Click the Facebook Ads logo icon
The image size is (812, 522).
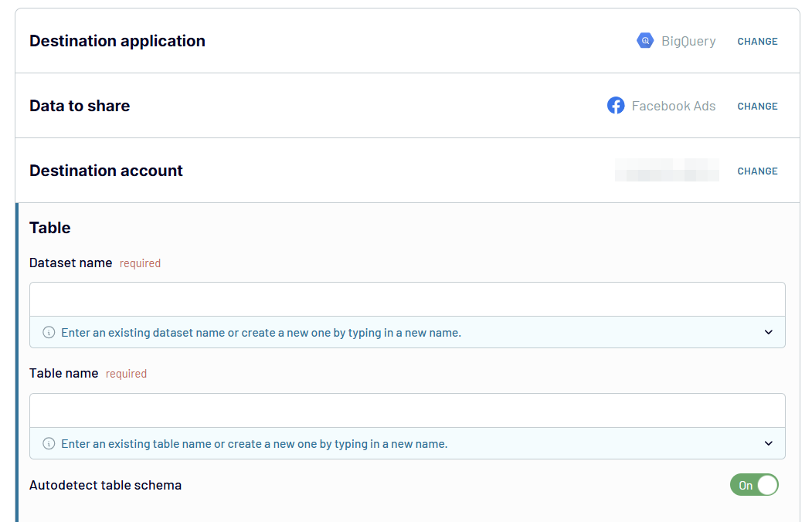click(x=616, y=106)
